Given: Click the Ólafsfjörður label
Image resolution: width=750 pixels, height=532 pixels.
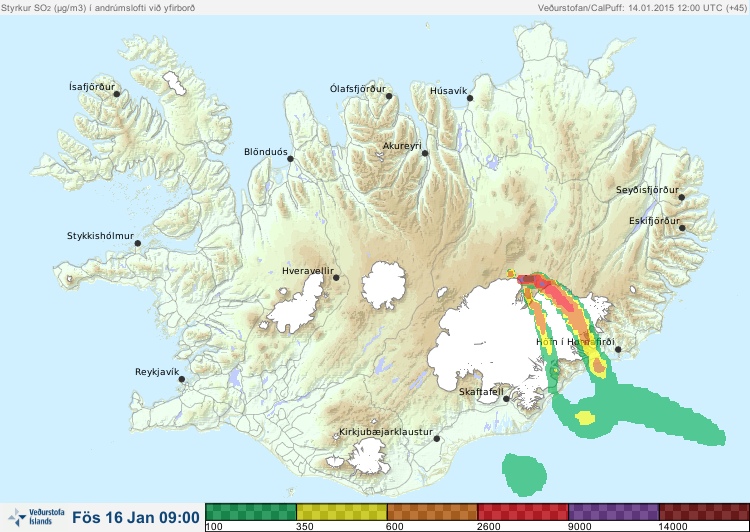Looking at the screenshot, I should (x=358, y=89).
